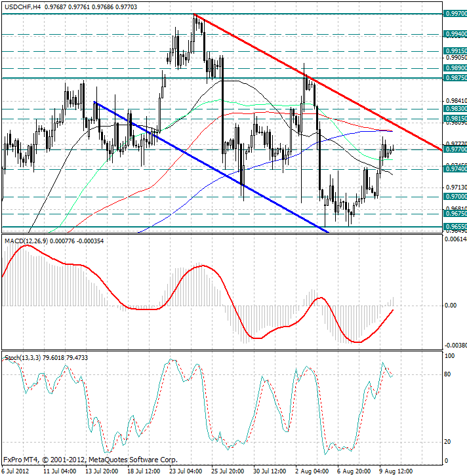Select the 0.9655 price level label
The width and height of the screenshot is (467, 476).
(x=455, y=227)
